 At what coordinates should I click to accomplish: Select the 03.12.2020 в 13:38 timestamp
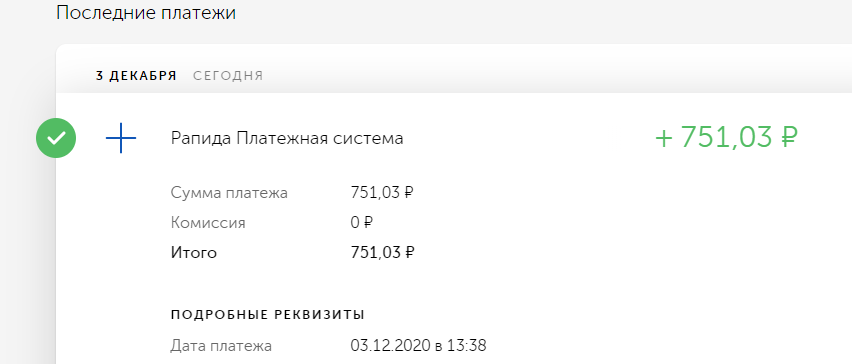pos(418,346)
